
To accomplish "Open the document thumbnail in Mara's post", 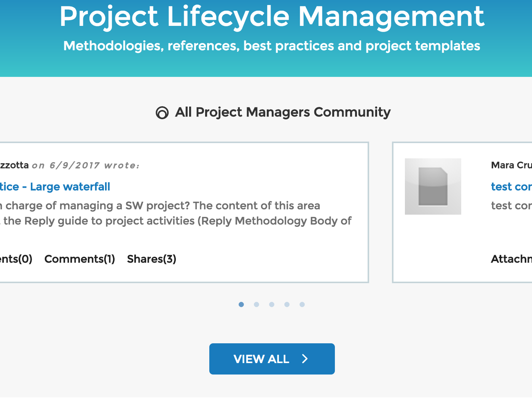I will [x=433, y=186].
